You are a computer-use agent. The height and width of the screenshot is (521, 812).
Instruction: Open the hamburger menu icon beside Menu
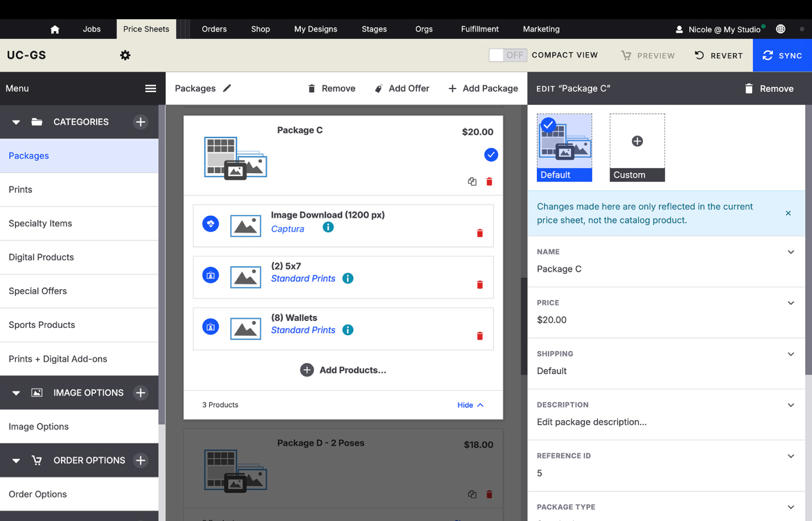click(x=150, y=88)
